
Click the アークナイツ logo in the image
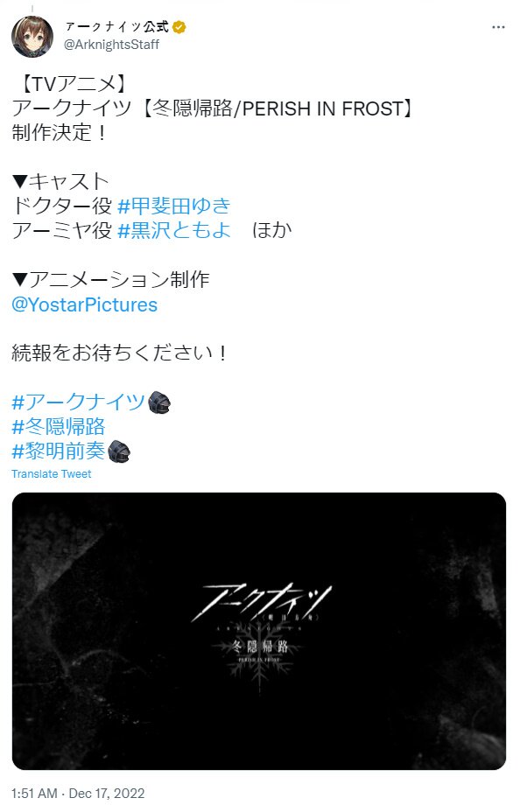(x=261, y=603)
